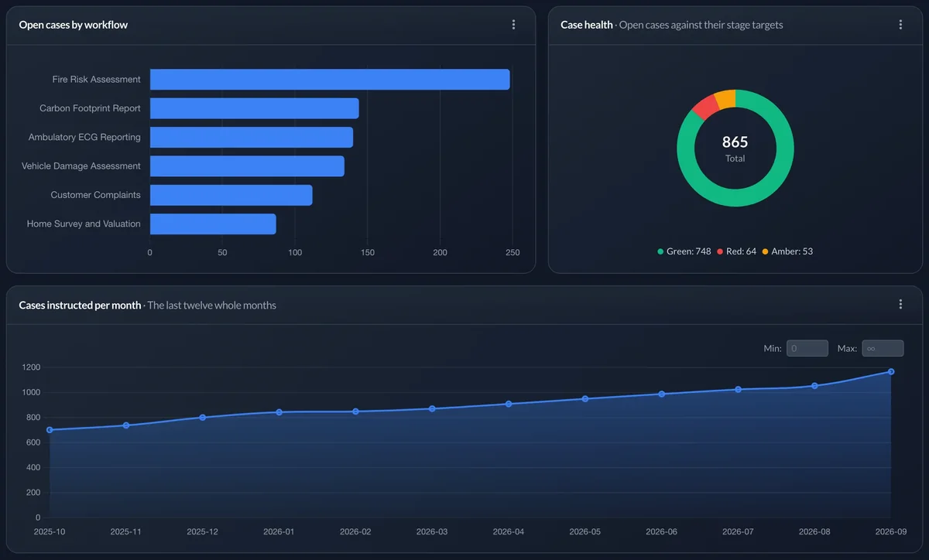
Task: Open the Case health card kebab menu
Action: click(x=900, y=25)
